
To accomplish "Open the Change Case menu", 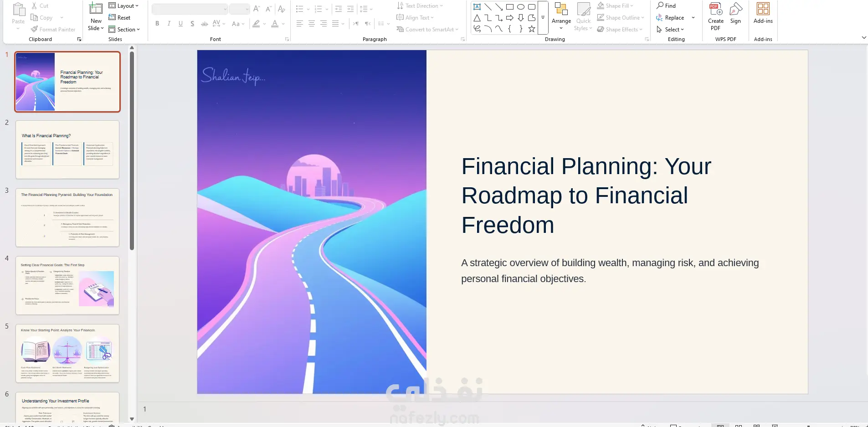I will [238, 24].
